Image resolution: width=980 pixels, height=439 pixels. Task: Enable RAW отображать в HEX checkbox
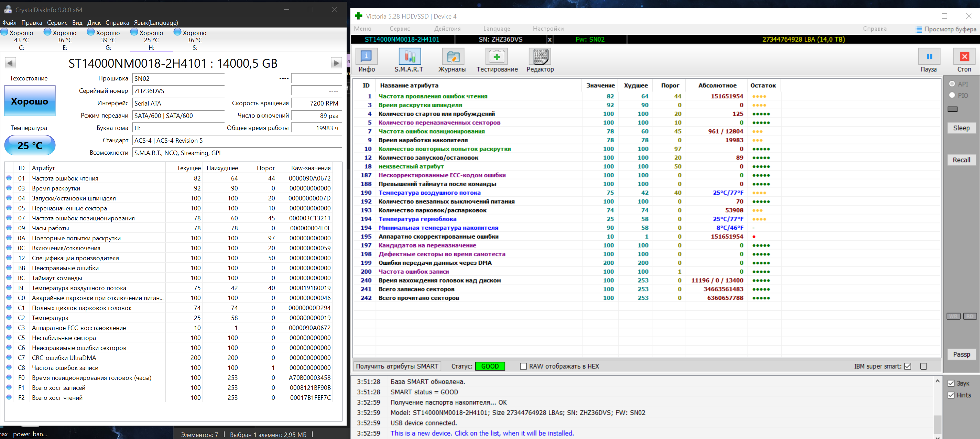click(523, 366)
